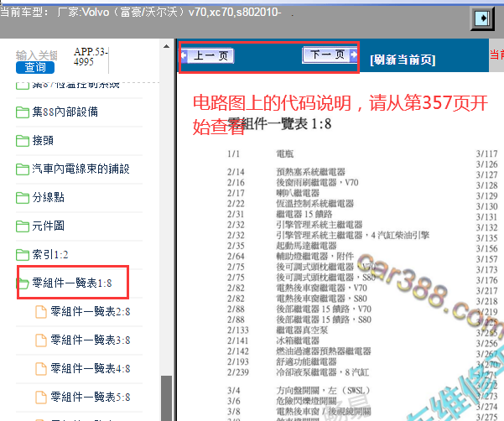Open folder icon beside 索引1:2
The height and width of the screenshot is (421, 504).
tap(22, 254)
